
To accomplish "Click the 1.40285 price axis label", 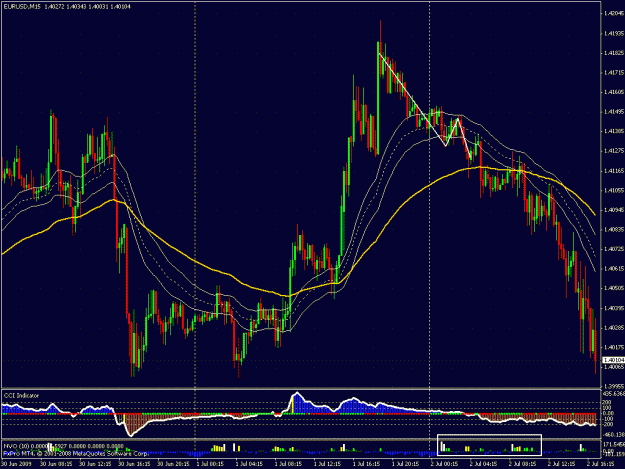I will 614,328.
